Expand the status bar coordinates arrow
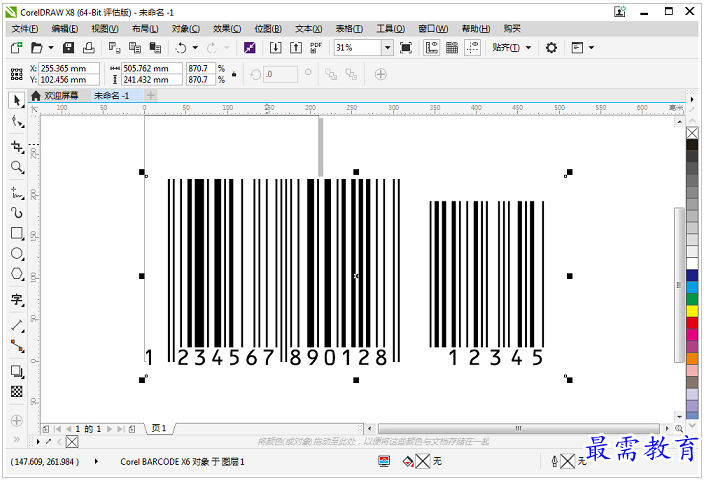 (96, 461)
